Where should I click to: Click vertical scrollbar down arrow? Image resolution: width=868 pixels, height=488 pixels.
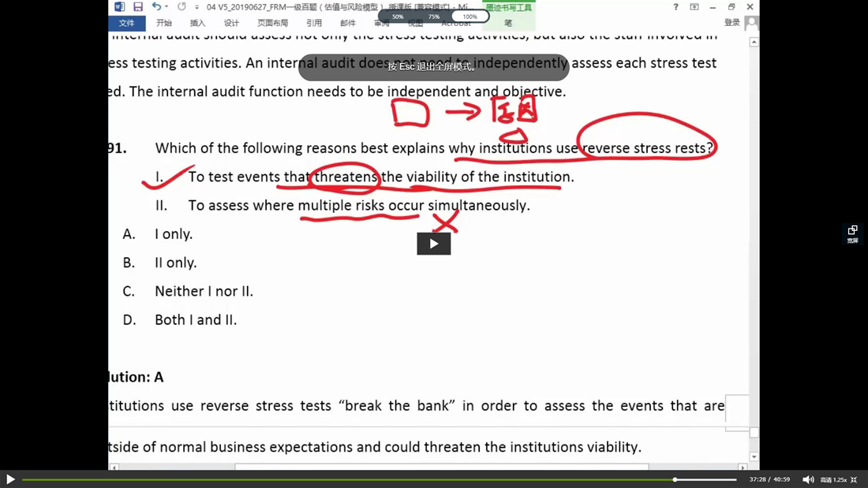(x=754, y=457)
